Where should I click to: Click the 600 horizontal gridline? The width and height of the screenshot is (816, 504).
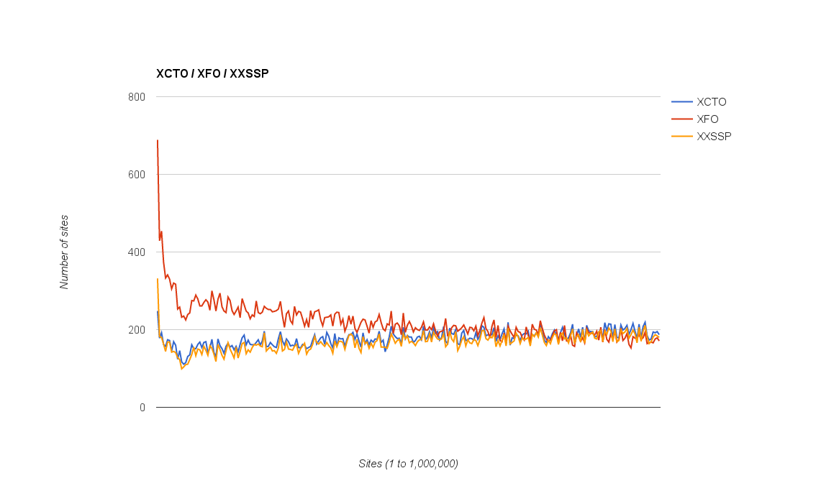(x=408, y=174)
